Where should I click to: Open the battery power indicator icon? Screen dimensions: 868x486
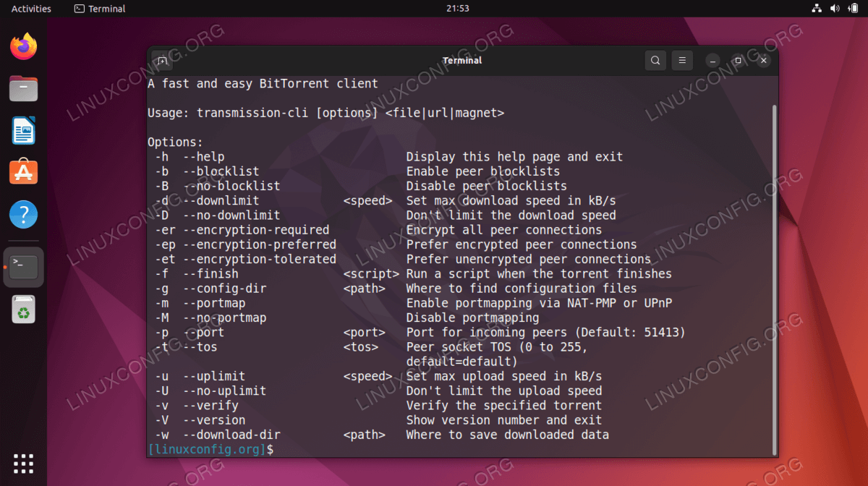pos(852,9)
